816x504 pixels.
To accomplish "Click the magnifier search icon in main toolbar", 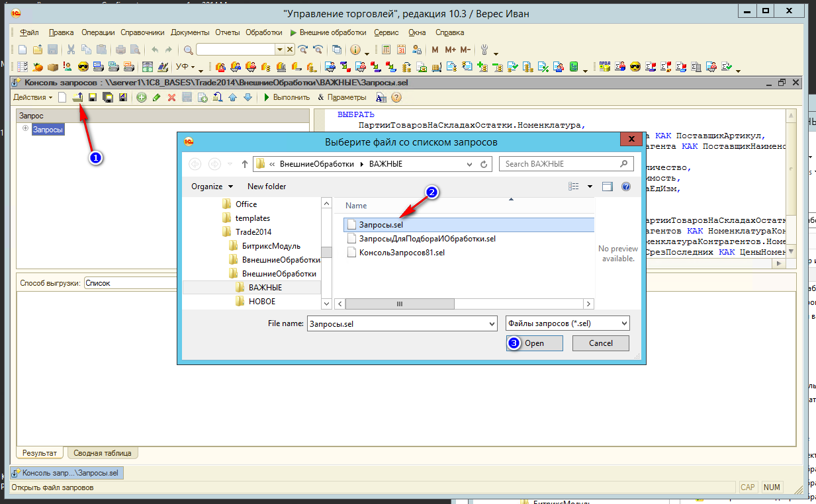I will 188,50.
